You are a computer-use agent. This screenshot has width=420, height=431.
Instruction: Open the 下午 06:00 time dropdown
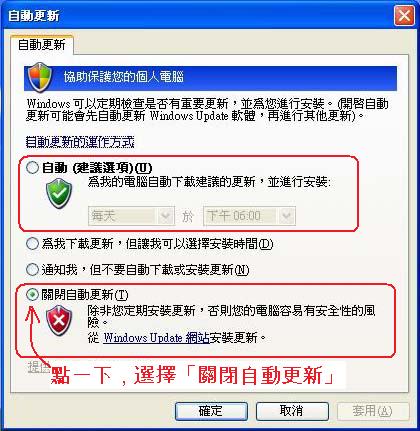pos(249,216)
